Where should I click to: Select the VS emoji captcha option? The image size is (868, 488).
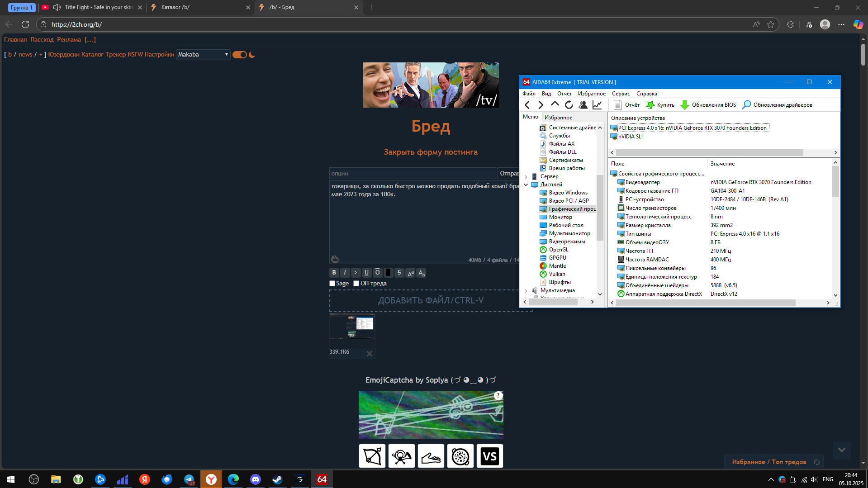[490, 456]
